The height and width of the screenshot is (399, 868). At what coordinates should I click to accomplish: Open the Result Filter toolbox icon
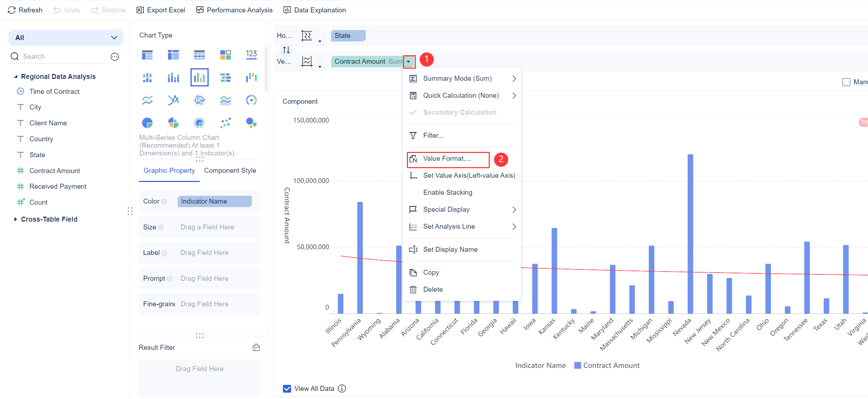256,347
